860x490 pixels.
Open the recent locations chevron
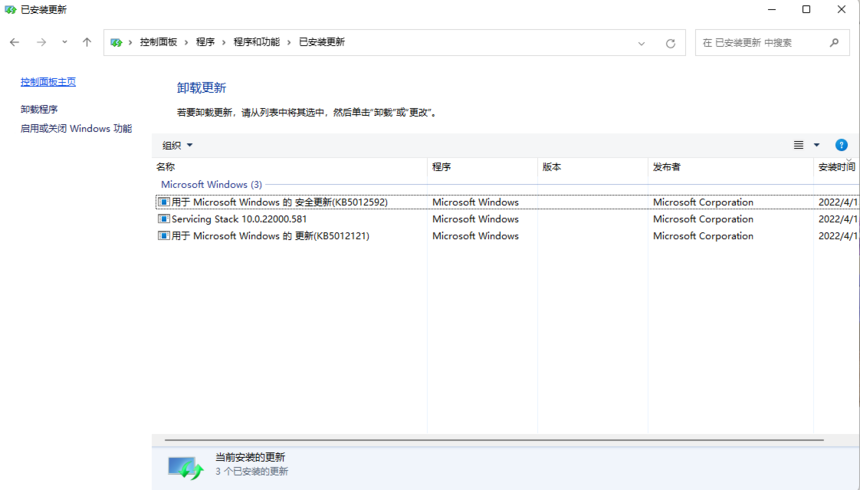point(65,42)
